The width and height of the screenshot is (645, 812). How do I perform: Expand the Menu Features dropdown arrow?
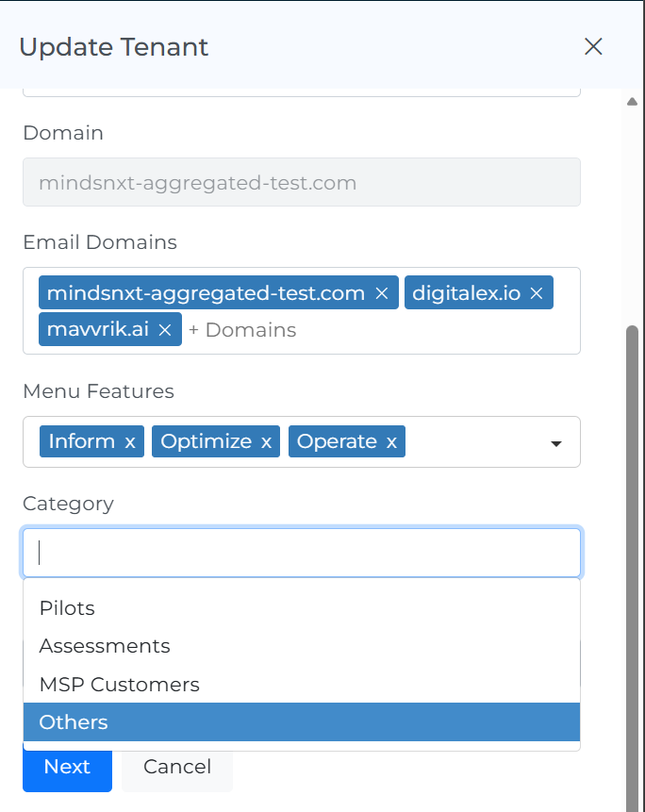(556, 443)
